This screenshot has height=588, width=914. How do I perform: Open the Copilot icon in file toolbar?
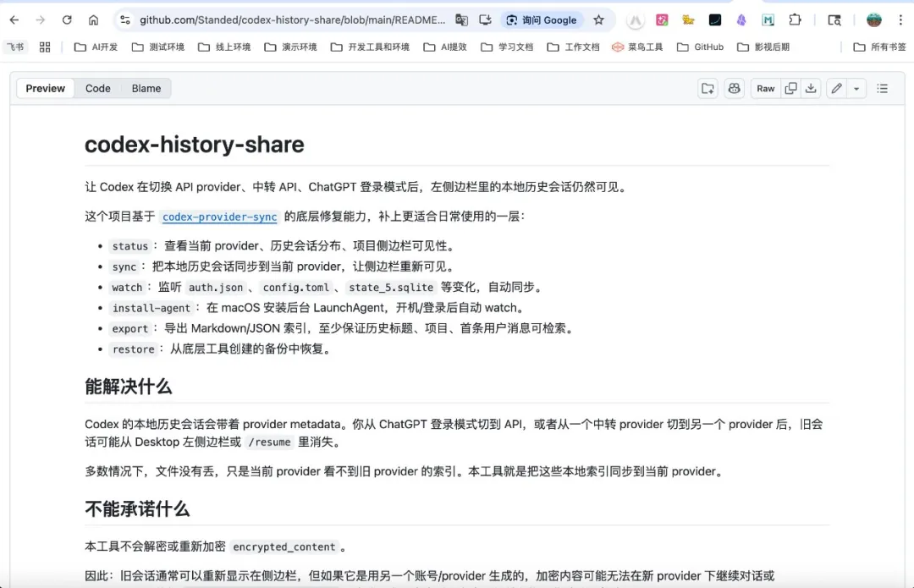(x=734, y=89)
